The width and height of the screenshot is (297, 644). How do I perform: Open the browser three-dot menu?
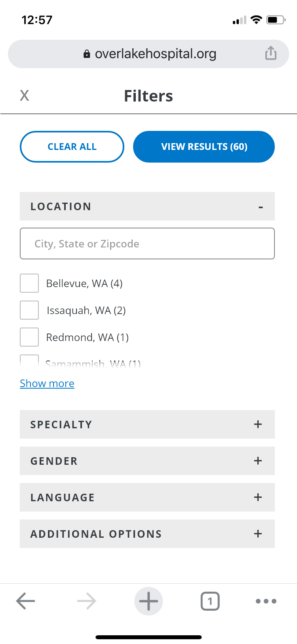[x=266, y=601]
